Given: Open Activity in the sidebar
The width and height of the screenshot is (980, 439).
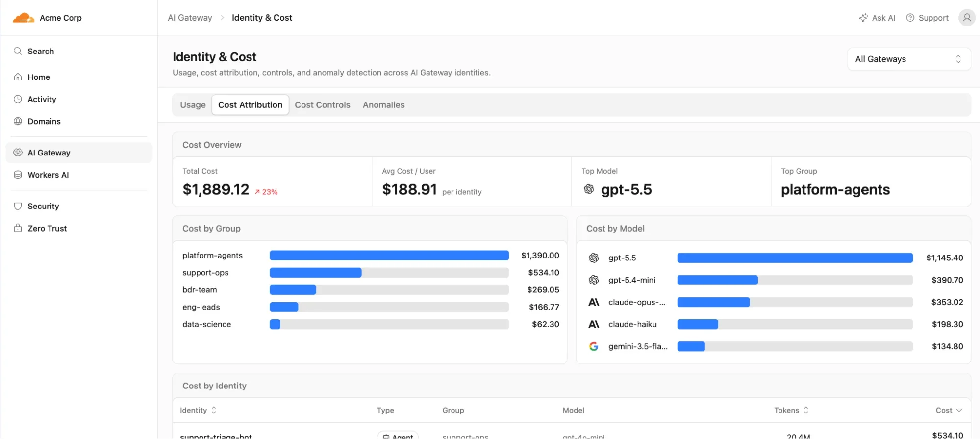Looking at the screenshot, I should coord(79,99).
